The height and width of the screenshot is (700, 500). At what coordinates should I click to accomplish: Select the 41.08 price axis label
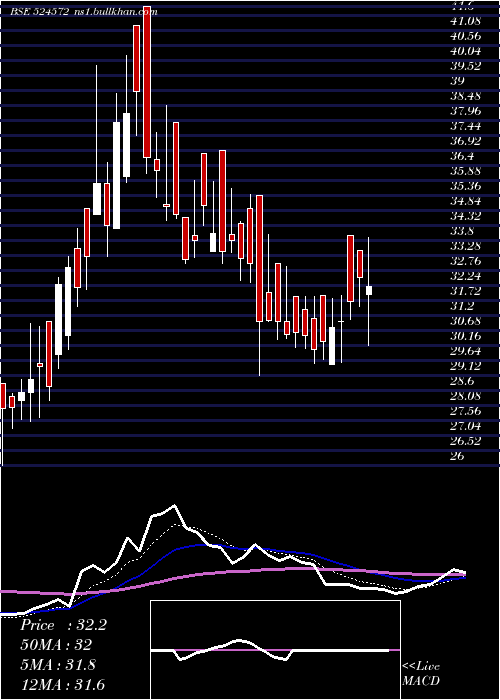[465, 21]
